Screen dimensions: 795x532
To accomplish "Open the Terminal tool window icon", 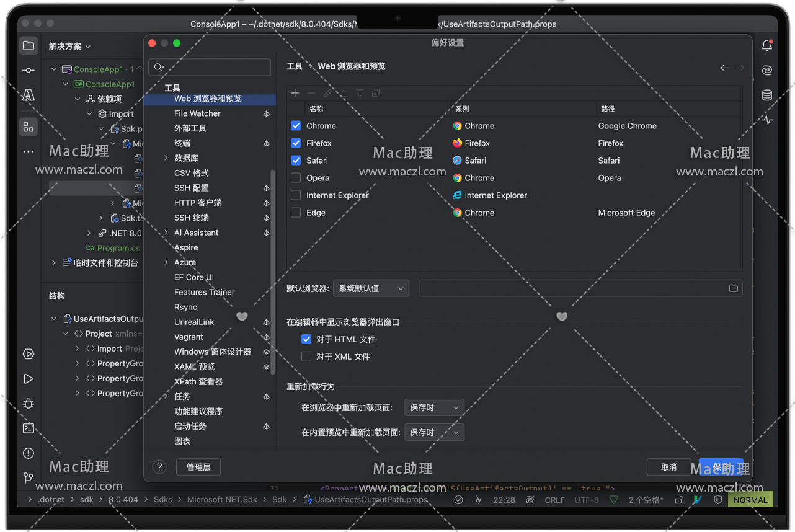I will pos(29,428).
